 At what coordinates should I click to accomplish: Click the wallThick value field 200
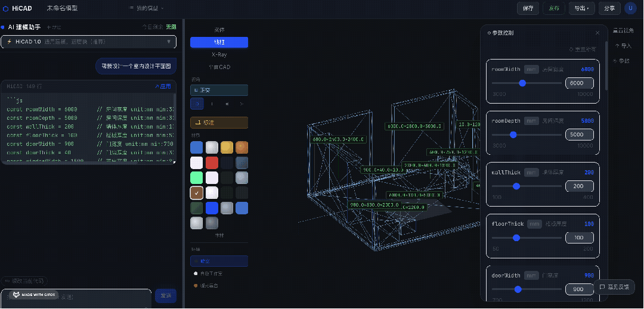coord(580,186)
